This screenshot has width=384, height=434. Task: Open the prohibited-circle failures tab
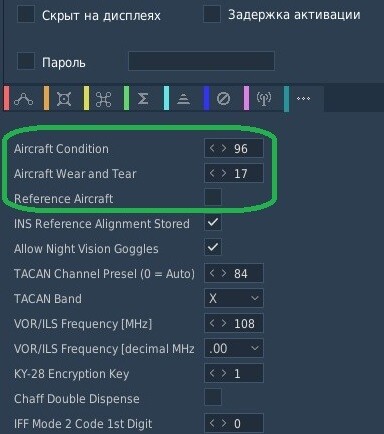tap(223, 99)
